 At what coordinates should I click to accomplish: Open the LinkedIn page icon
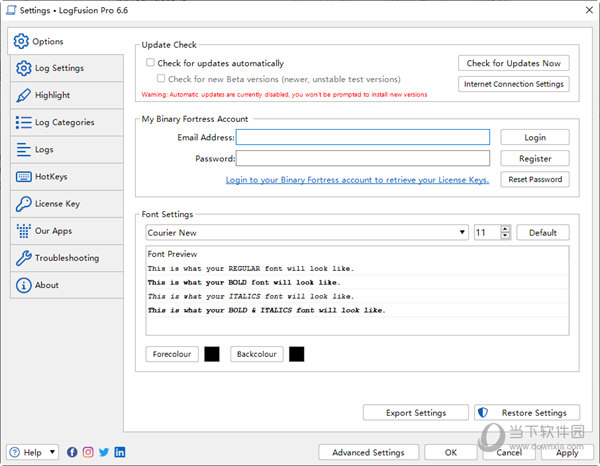pos(120,452)
